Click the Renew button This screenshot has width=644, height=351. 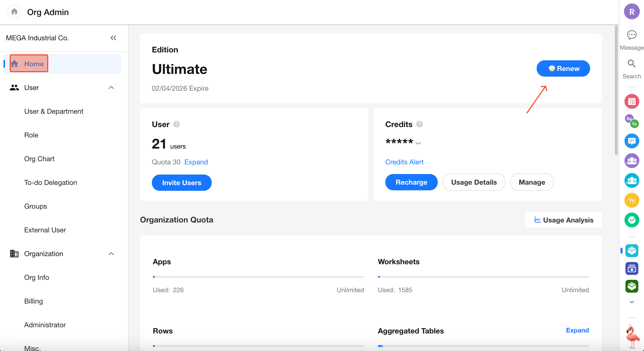click(563, 68)
